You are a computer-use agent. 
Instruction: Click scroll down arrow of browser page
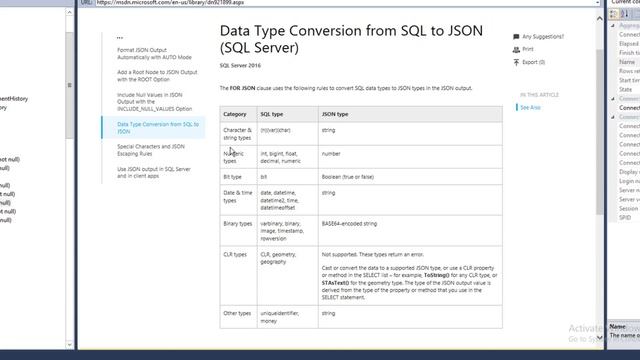[x=599, y=337]
